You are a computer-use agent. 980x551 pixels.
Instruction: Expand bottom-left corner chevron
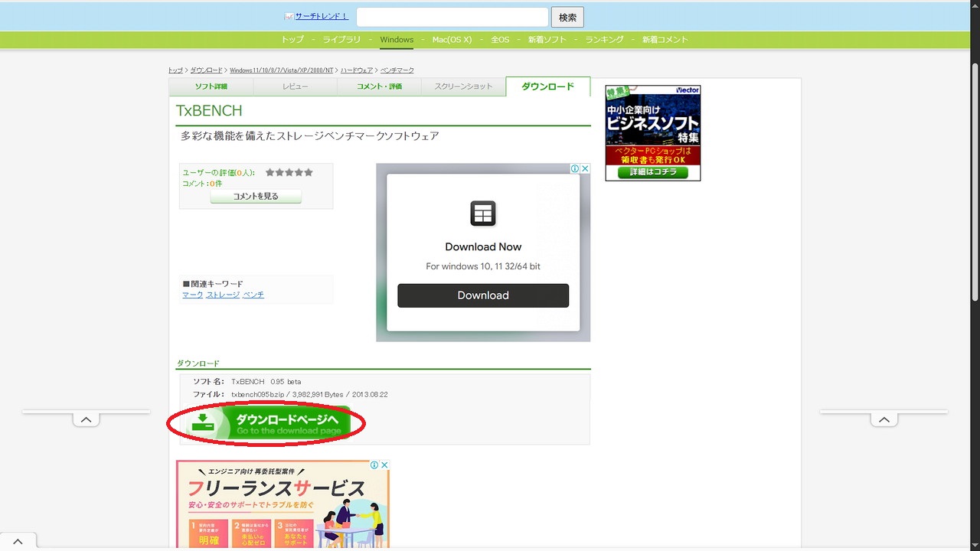[x=18, y=541]
